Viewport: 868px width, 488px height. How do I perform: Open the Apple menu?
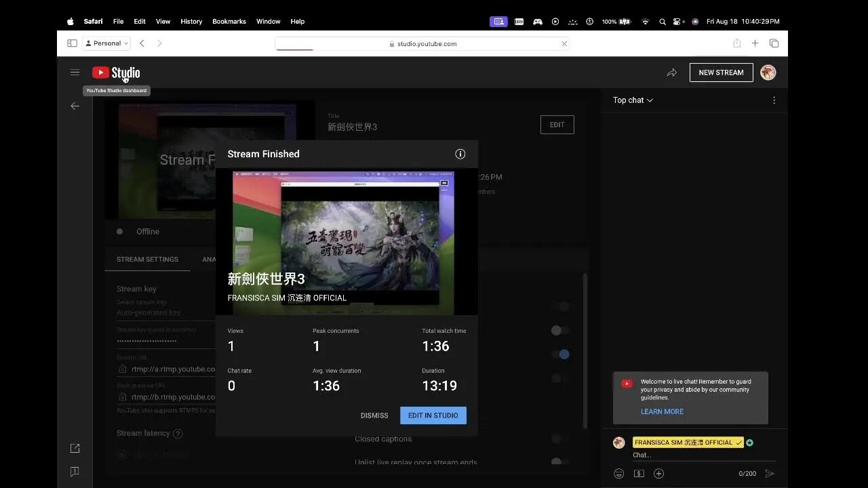pyautogui.click(x=70, y=21)
